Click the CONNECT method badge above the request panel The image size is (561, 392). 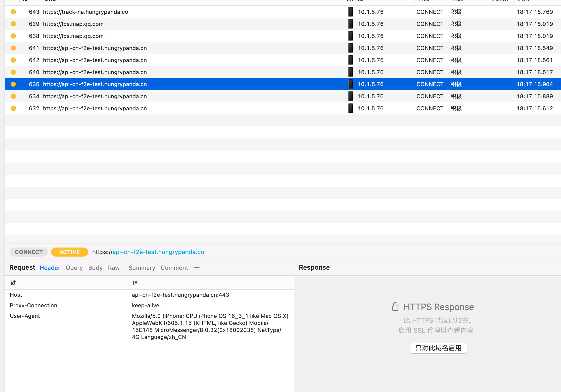pos(29,252)
